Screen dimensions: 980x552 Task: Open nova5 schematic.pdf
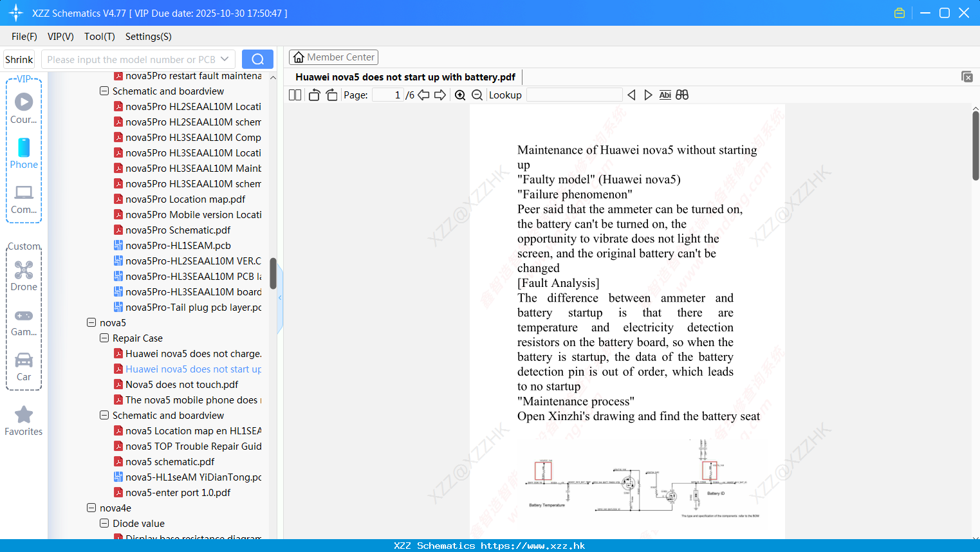pyautogui.click(x=164, y=462)
